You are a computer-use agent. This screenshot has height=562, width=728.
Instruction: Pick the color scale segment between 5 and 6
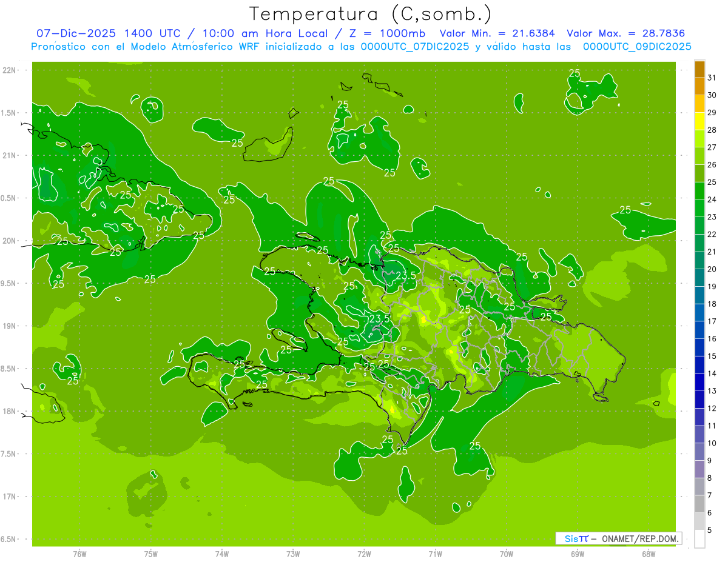[699, 521]
